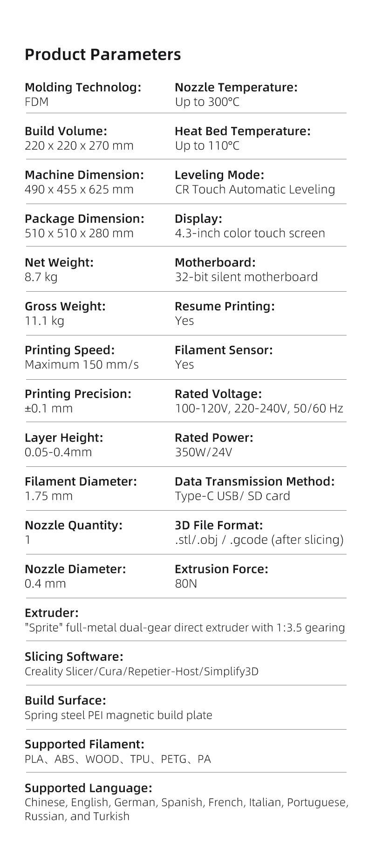Image resolution: width=368 pixels, height=868 pixels.
Task: Select 32-bit silent motherboard text
Action: pyautogui.click(x=246, y=277)
